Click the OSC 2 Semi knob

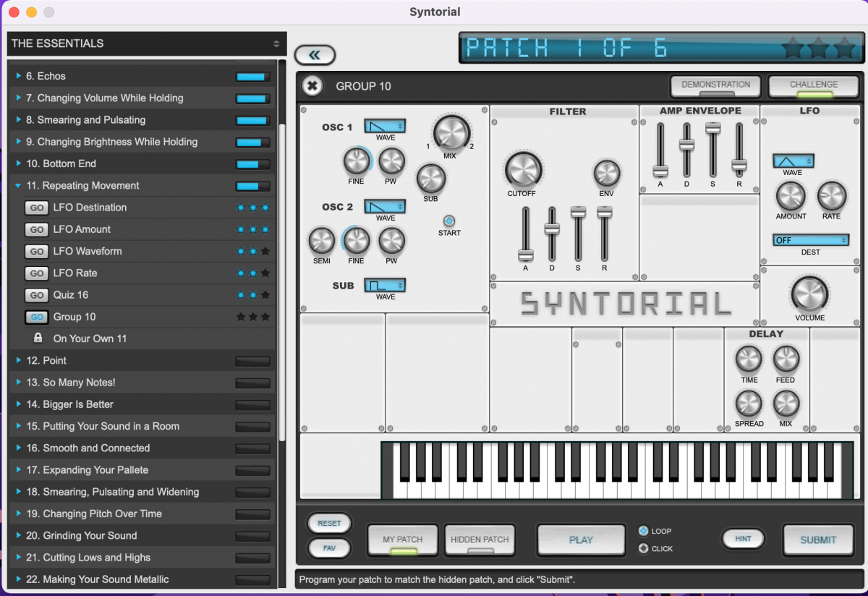(322, 241)
